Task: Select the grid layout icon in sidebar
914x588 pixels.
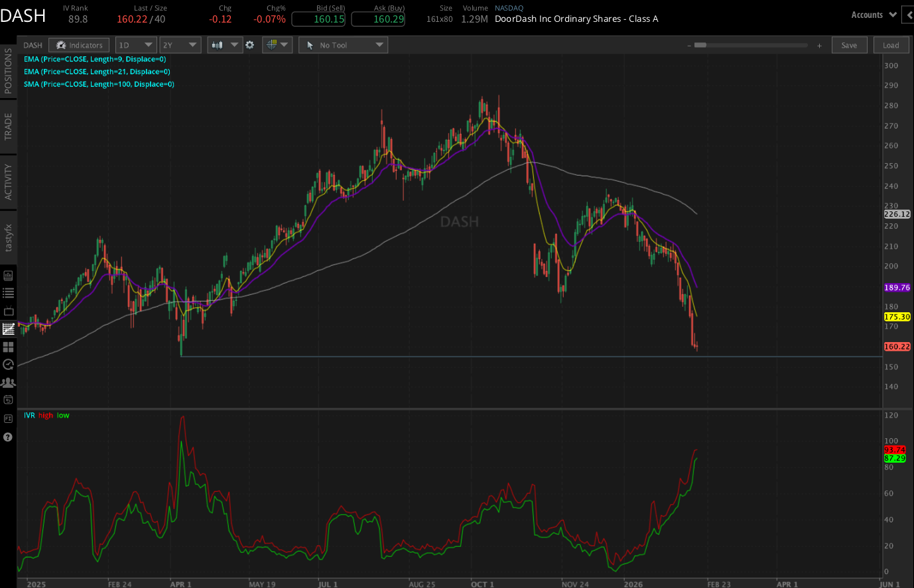Action: (x=9, y=347)
